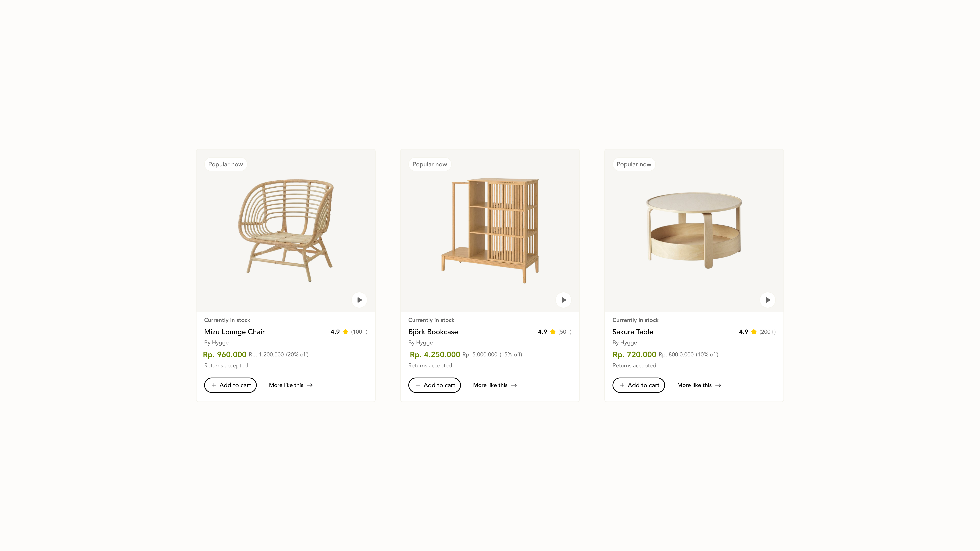Screen dimensions: 980x551
Task: Open the (200+) reviews for Sakura Table
Action: pyautogui.click(x=767, y=332)
